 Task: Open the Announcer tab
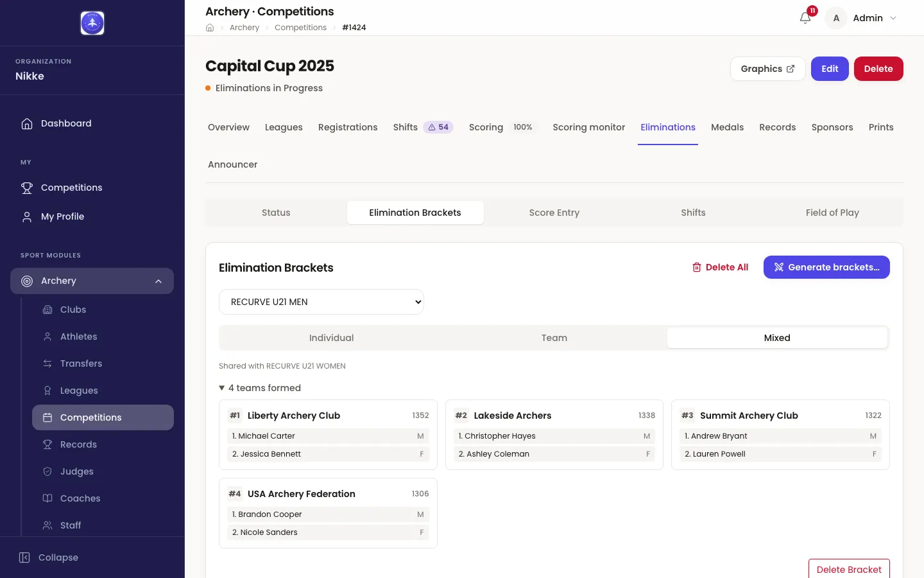pyautogui.click(x=233, y=164)
